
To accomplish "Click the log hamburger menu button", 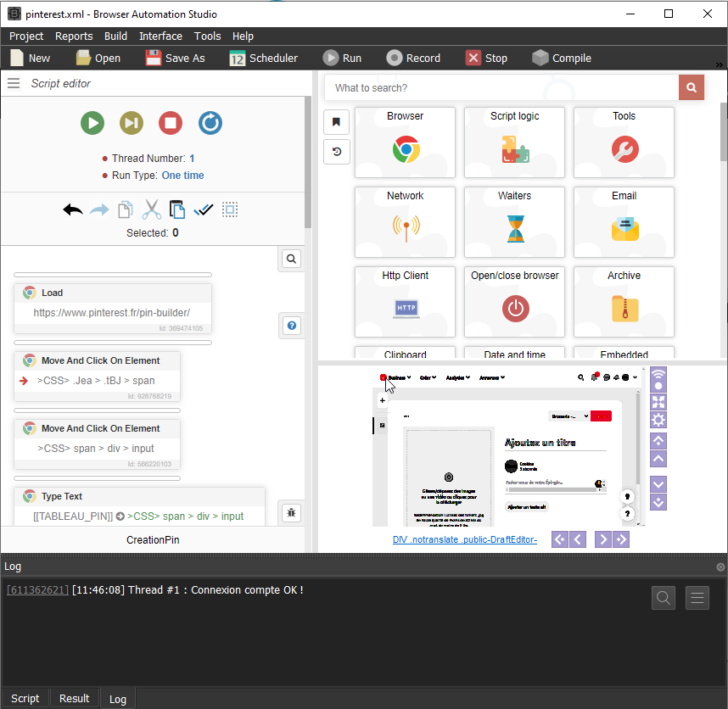I will pos(697,598).
